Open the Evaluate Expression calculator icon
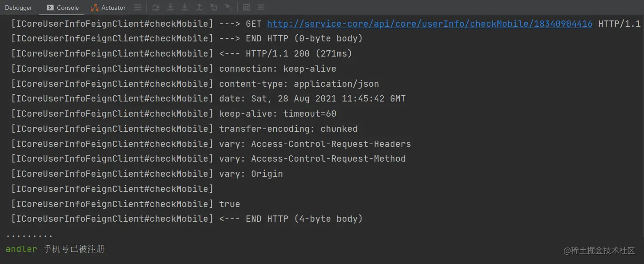644x264 pixels. 247,7
